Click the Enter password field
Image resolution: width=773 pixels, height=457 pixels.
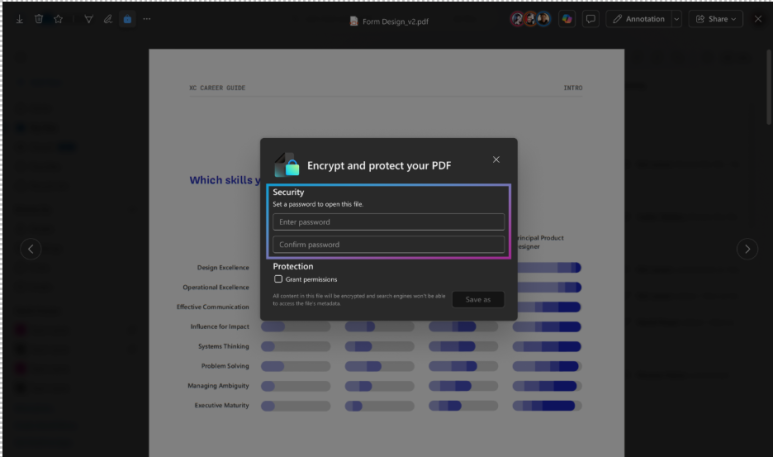click(x=388, y=222)
